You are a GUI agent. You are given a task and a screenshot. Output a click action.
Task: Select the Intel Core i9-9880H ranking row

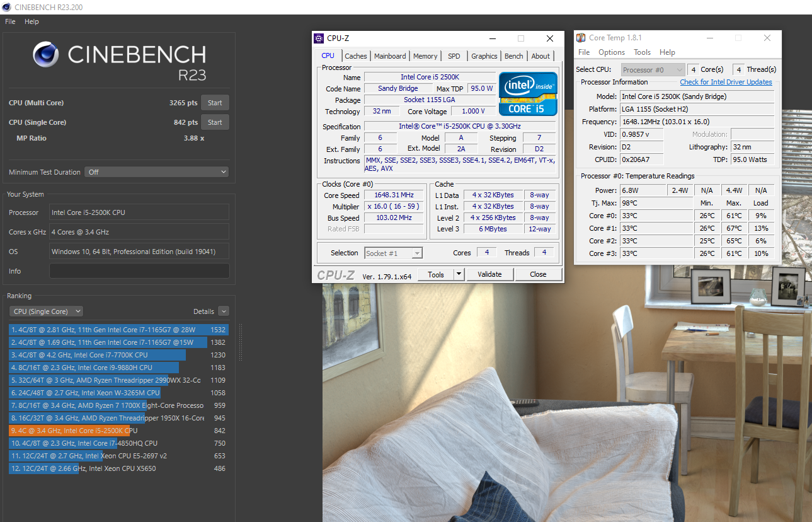pyautogui.click(x=118, y=368)
